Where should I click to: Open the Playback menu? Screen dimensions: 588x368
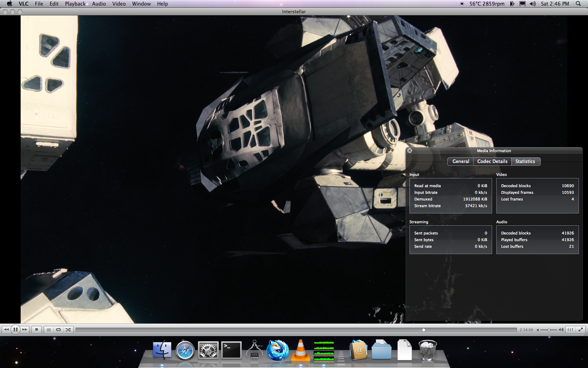coord(75,4)
